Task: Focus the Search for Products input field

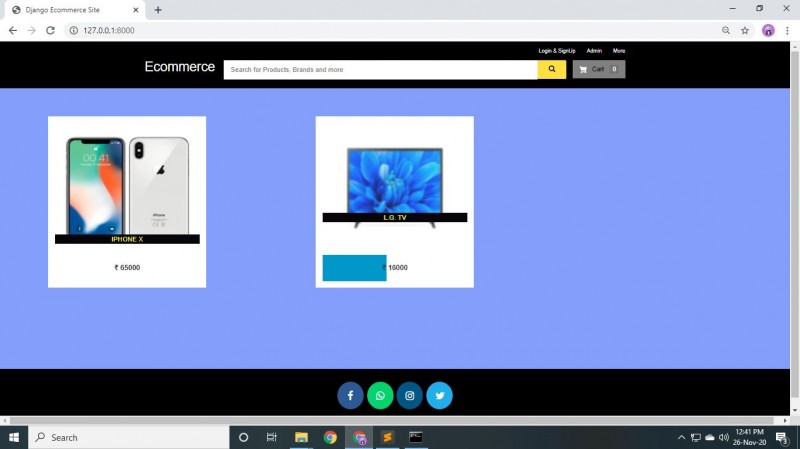Action: [381, 69]
